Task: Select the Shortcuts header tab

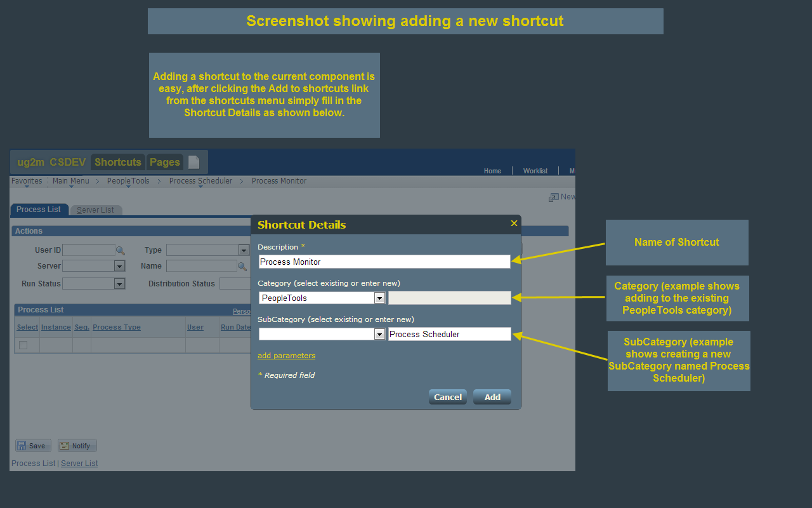Action: coord(117,162)
